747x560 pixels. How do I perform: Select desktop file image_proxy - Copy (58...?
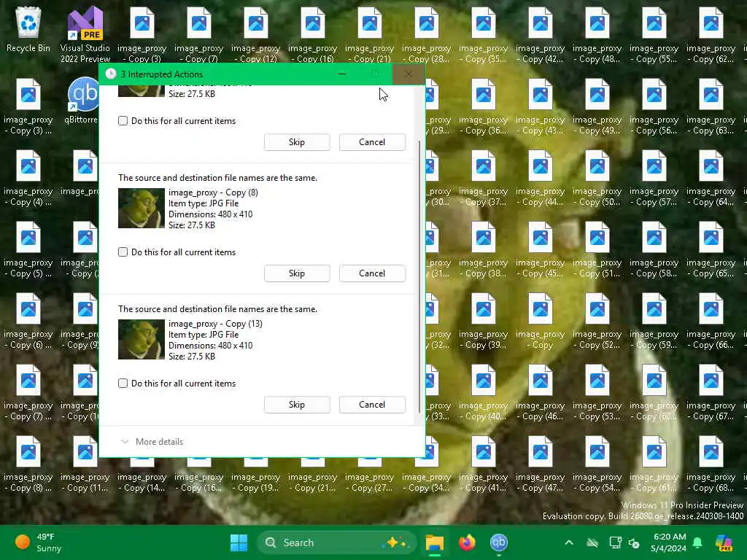pos(654,249)
